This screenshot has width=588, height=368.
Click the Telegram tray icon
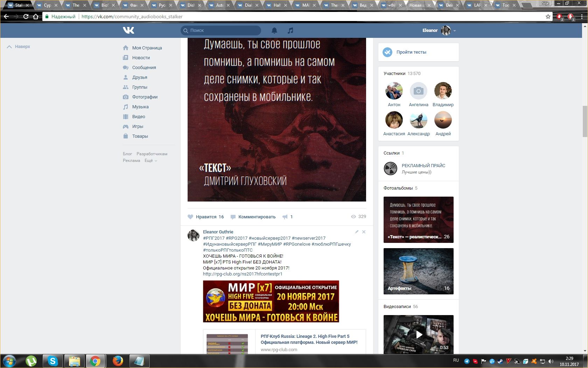point(467,361)
